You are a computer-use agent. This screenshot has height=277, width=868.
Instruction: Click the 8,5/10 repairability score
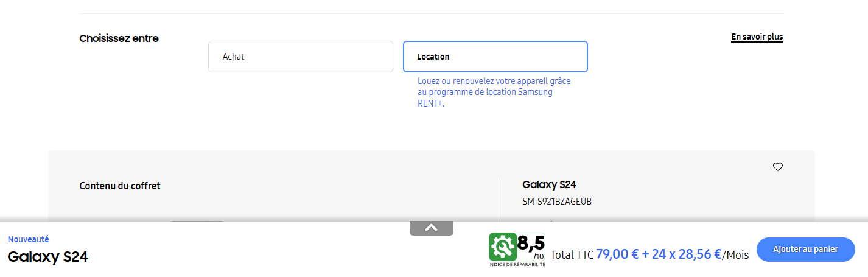531,247
